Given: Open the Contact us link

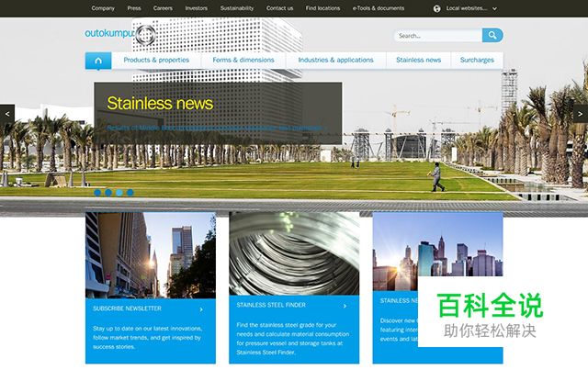Looking at the screenshot, I should [279, 8].
